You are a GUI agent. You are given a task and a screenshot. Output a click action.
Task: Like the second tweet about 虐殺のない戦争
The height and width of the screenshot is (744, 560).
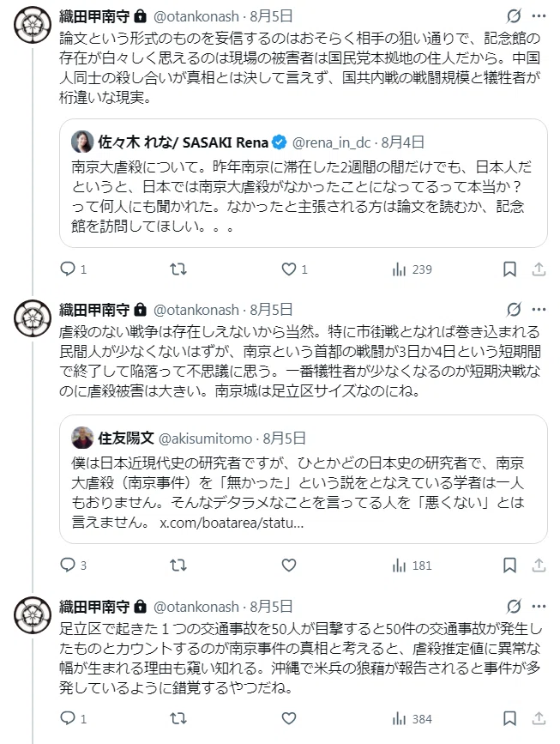point(289,566)
